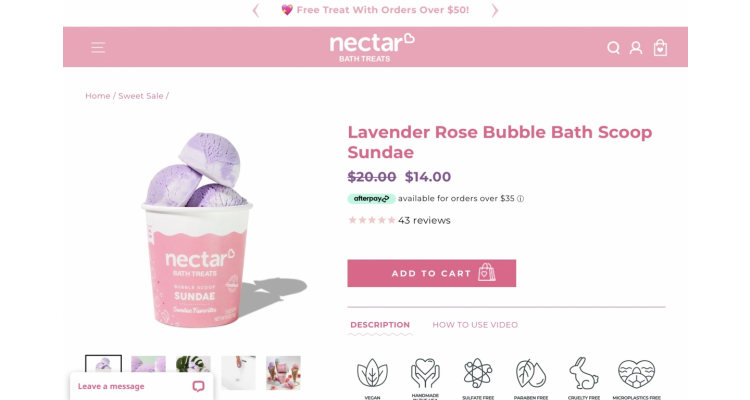The image size is (750, 400).
Task: Switch to the Description tab
Action: [380, 325]
